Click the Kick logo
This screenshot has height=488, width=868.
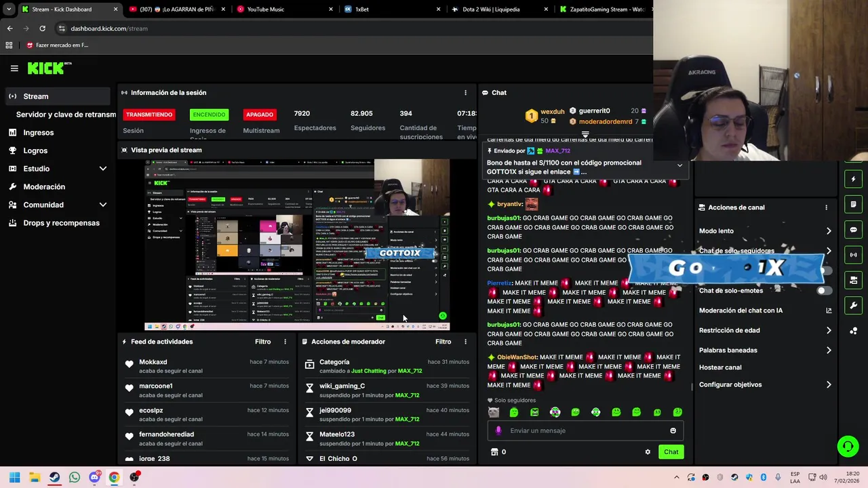click(x=49, y=68)
